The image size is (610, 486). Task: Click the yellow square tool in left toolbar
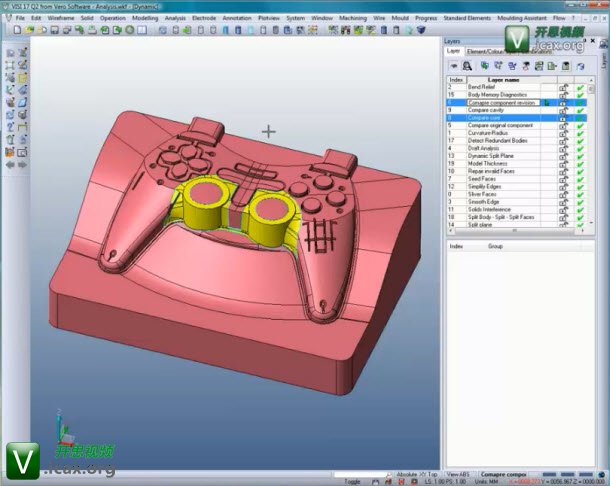click(23, 77)
